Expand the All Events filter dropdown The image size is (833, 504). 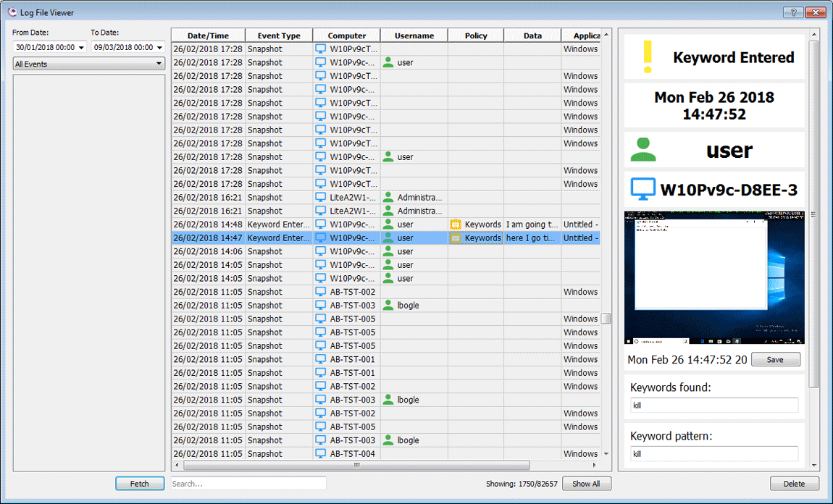pos(161,63)
